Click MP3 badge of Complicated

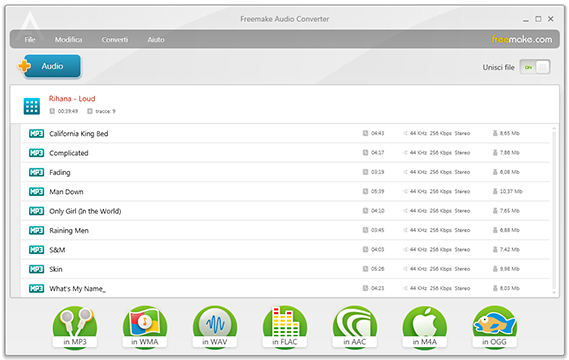coord(36,153)
